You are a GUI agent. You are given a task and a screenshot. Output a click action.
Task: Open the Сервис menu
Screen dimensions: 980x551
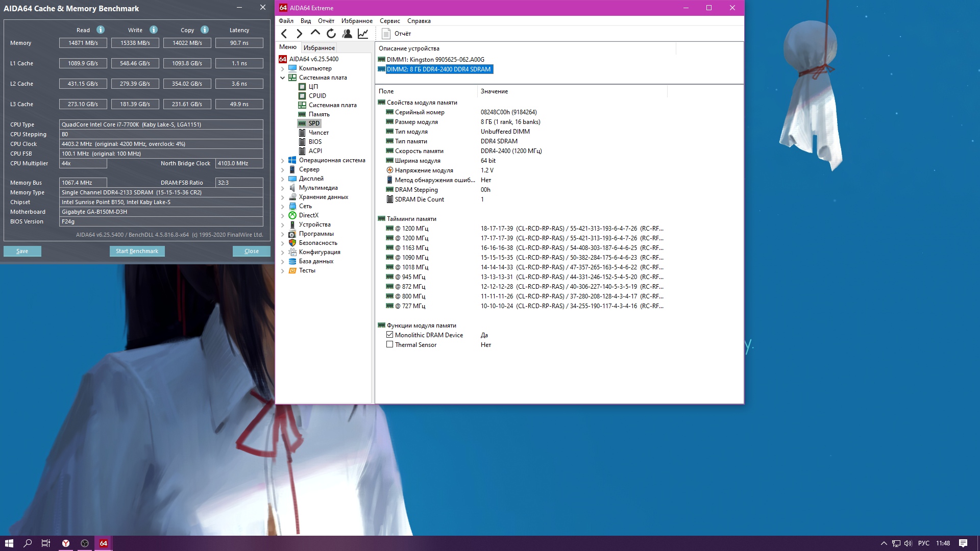389,21
